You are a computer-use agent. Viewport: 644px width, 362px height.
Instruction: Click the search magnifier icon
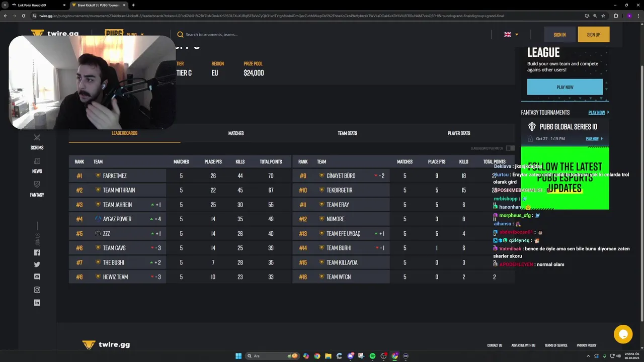click(x=180, y=35)
